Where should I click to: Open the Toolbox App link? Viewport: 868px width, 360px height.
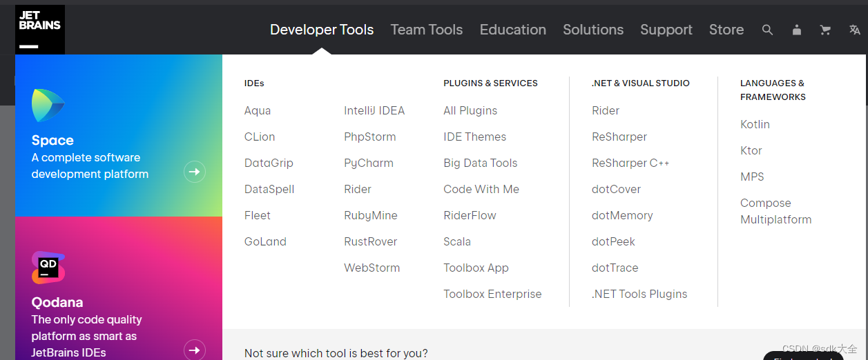[476, 268]
